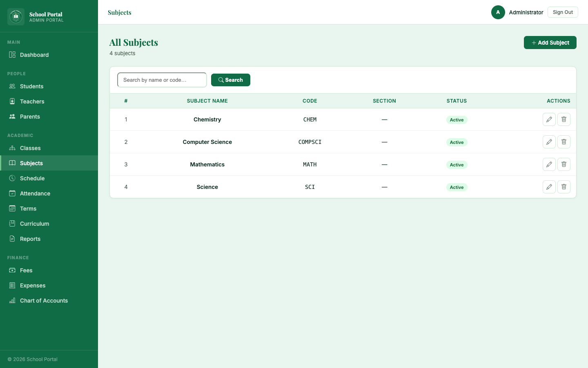Click the edit pencil icon for Chemistry

(x=549, y=119)
